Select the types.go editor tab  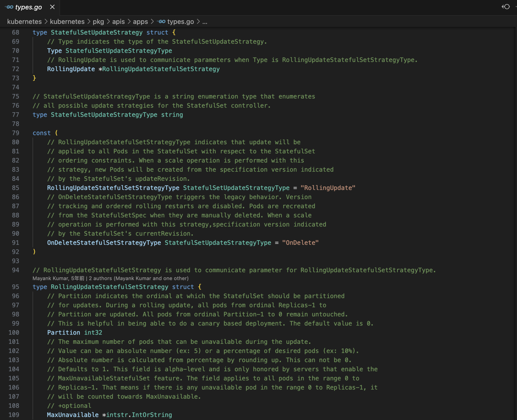(28, 7)
